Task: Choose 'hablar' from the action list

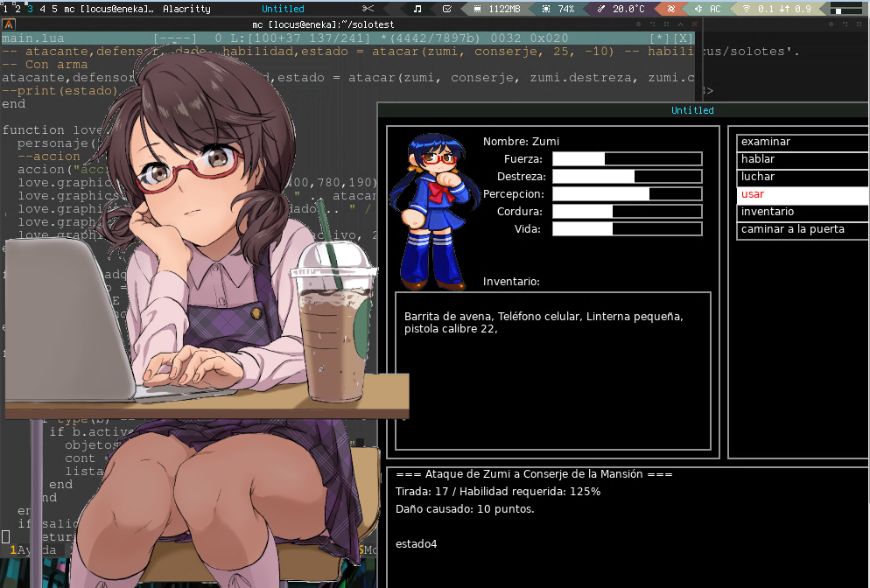Action: (802, 159)
